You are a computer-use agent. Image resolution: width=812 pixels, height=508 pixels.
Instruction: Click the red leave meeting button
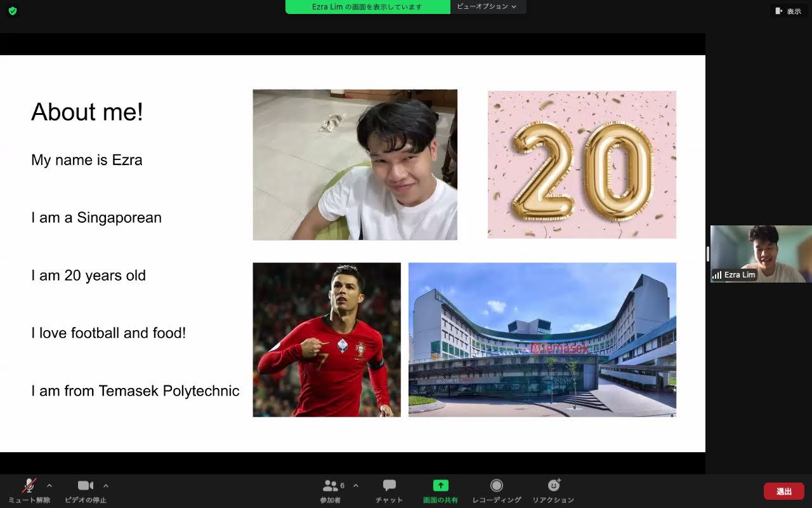pyautogui.click(x=783, y=491)
